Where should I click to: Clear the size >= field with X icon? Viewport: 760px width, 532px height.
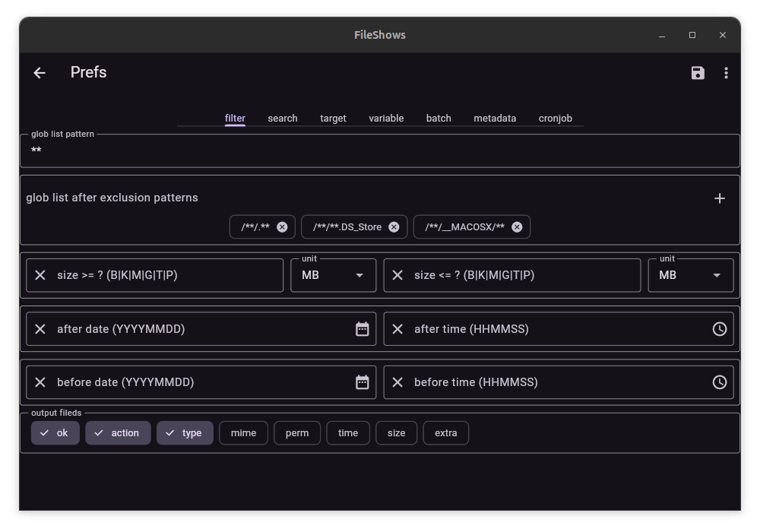pyautogui.click(x=40, y=275)
